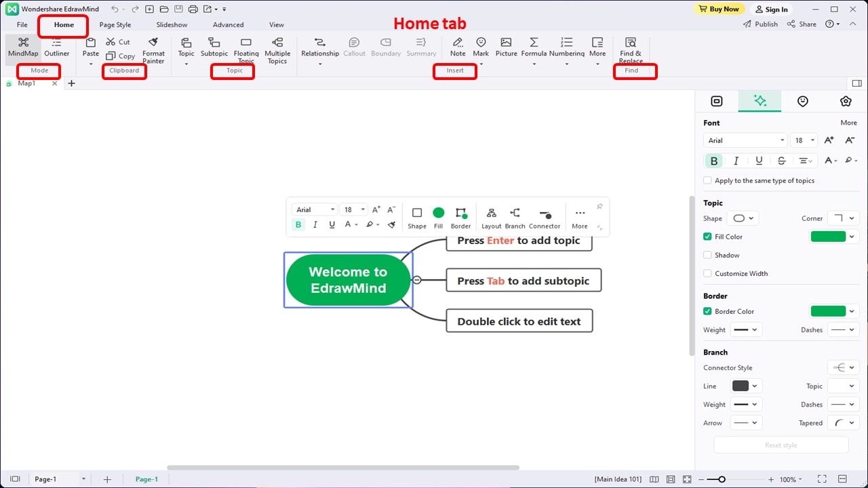Pin the floating toolbar
The width and height of the screenshot is (868, 488).
coord(599,207)
